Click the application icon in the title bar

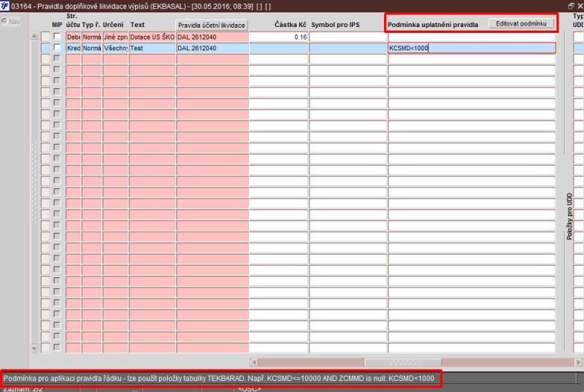pos(4,6)
